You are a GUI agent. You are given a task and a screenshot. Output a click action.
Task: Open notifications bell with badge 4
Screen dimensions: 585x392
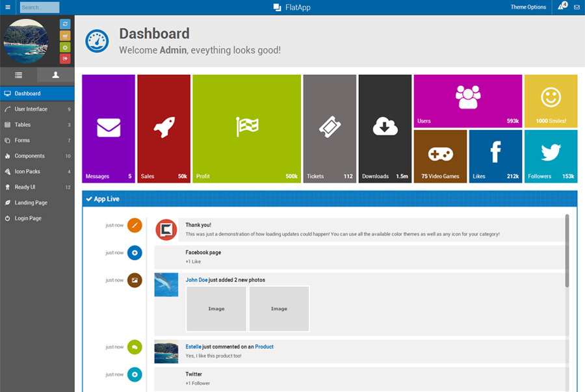(562, 7)
